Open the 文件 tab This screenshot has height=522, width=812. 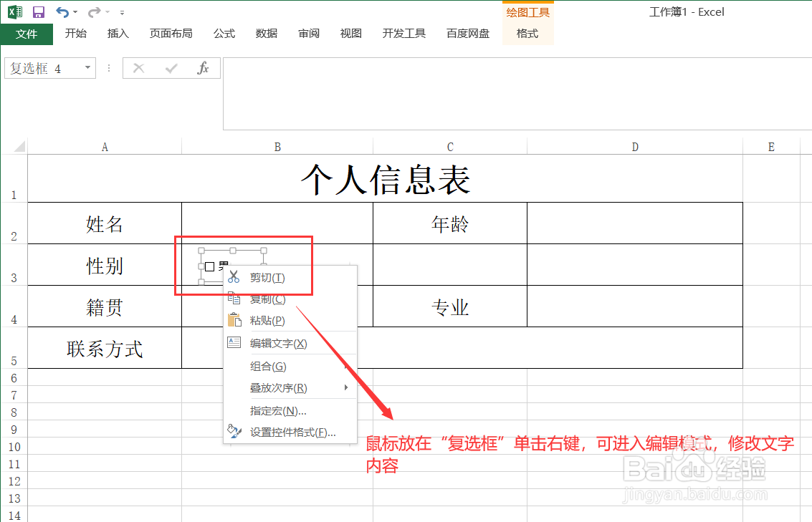pos(27,34)
